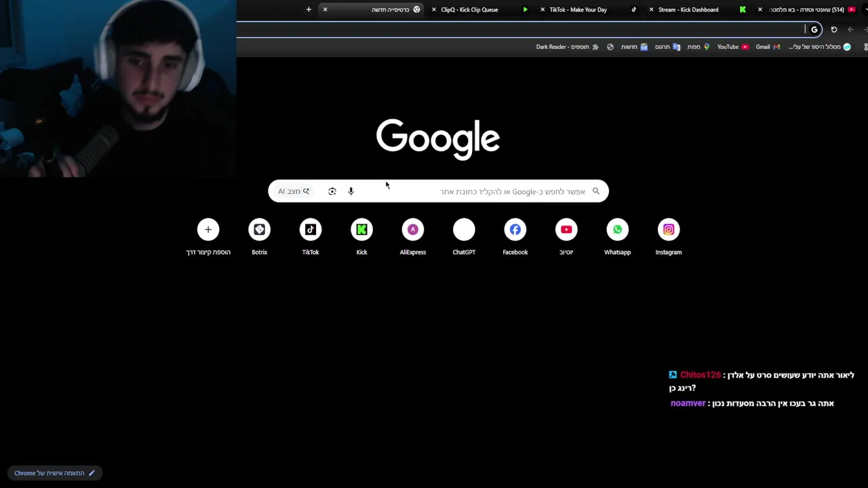
Task: Open the Whatsapp shortcut
Action: click(617, 237)
